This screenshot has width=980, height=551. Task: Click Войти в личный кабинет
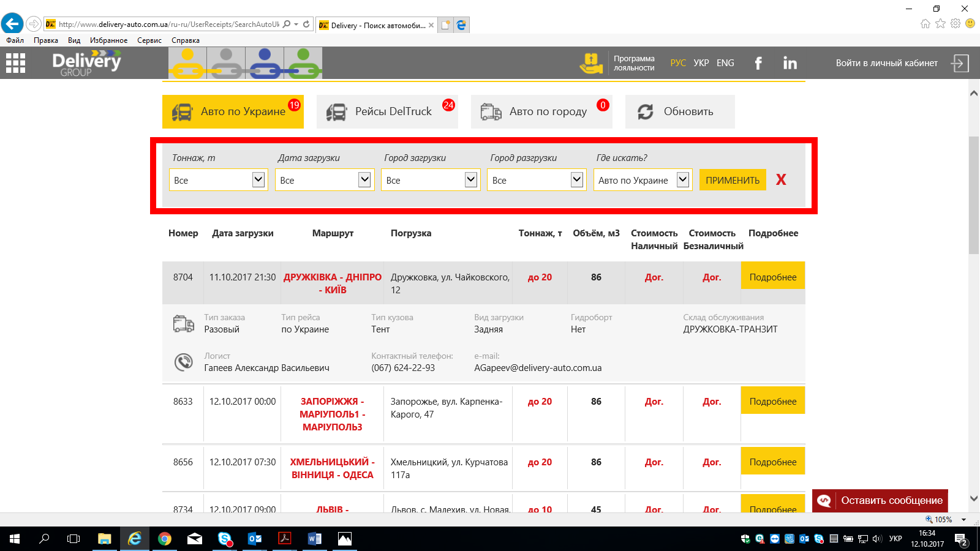click(887, 63)
